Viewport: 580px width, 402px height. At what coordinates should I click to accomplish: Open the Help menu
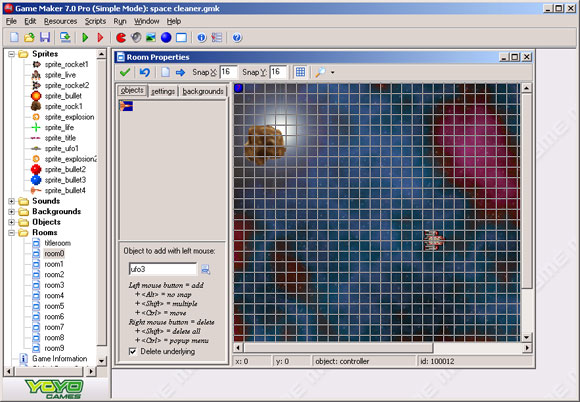pyautogui.click(x=173, y=21)
